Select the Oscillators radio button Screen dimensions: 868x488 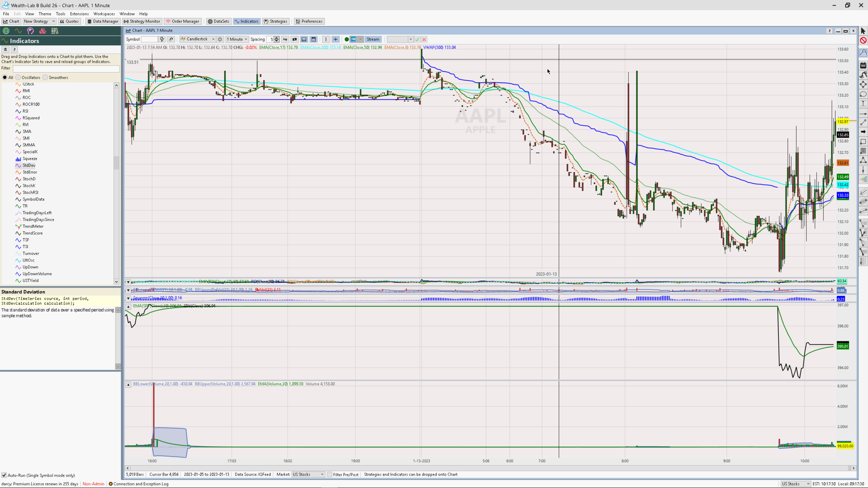18,77
